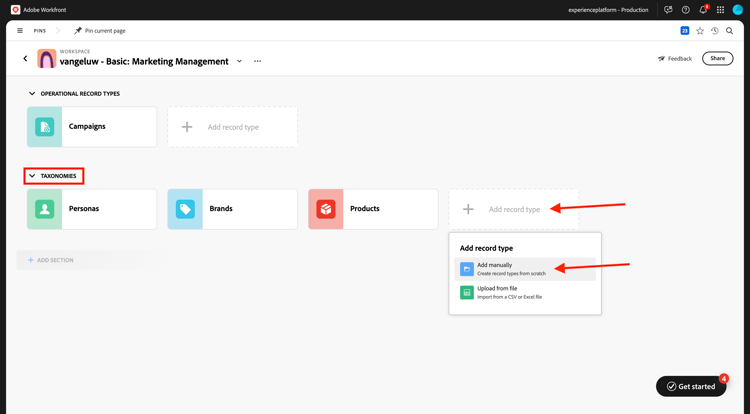Click the Adobe Workfront logo icon

tap(15, 10)
